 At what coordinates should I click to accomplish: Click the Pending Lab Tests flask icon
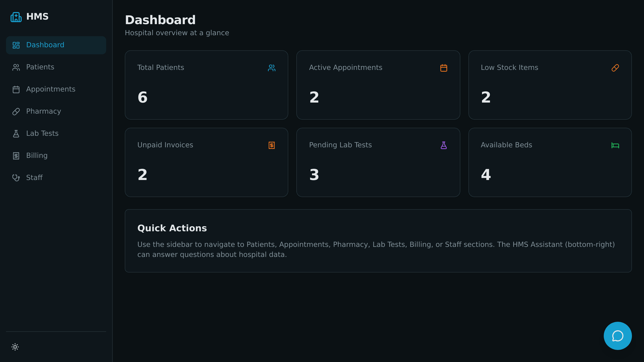click(x=444, y=145)
